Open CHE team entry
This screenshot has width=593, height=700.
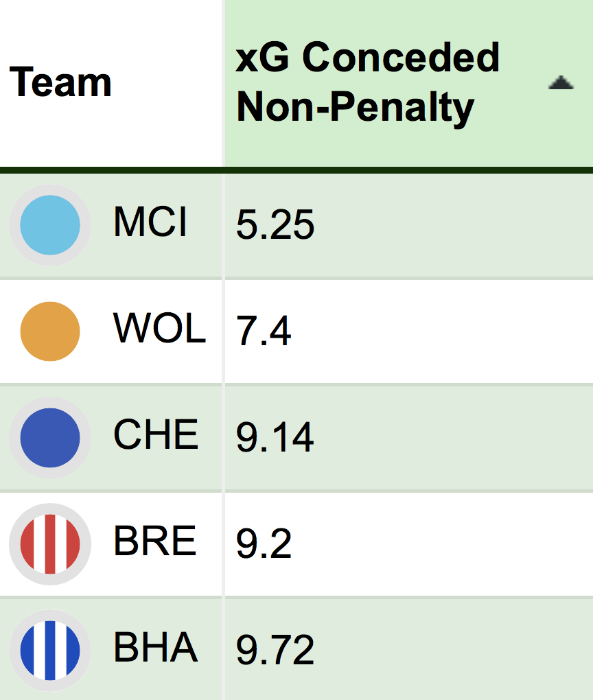click(x=156, y=434)
